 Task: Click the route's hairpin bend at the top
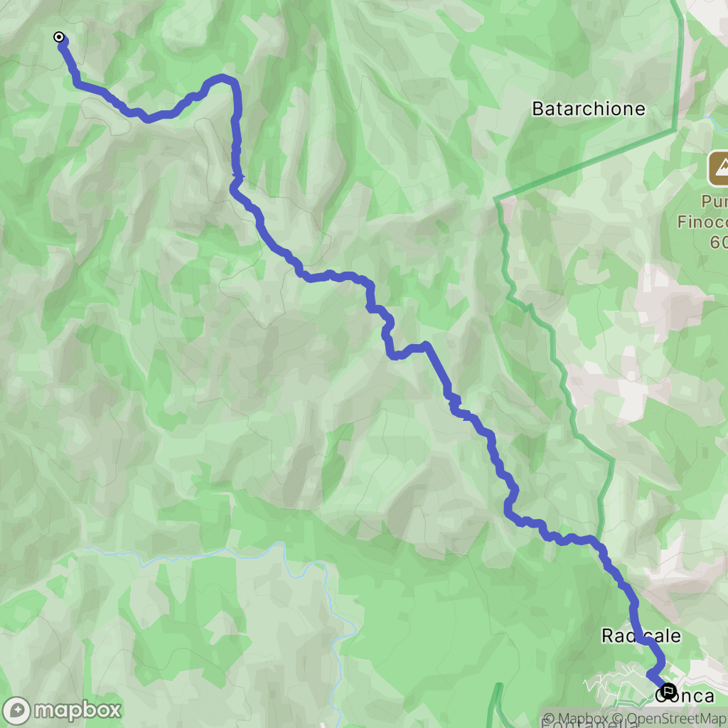pyautogui.click(x=223, y=79)
